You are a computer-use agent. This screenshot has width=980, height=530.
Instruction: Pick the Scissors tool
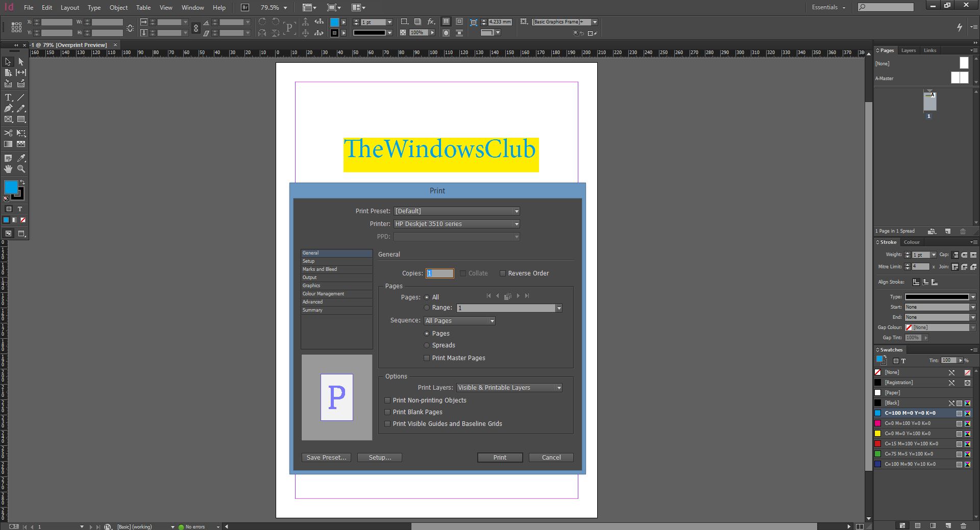pyautogui.click(x=8, y=133)
